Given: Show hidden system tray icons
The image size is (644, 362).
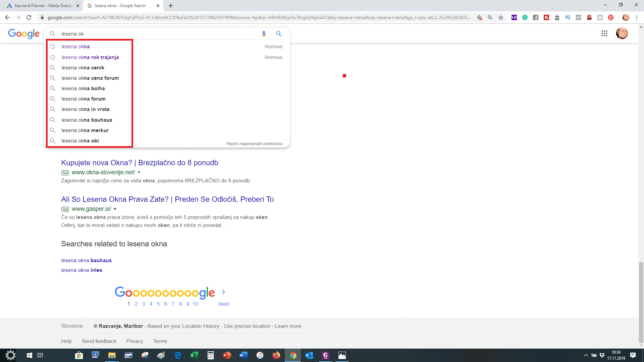Looking at the screenshot, I should [586, 355].
